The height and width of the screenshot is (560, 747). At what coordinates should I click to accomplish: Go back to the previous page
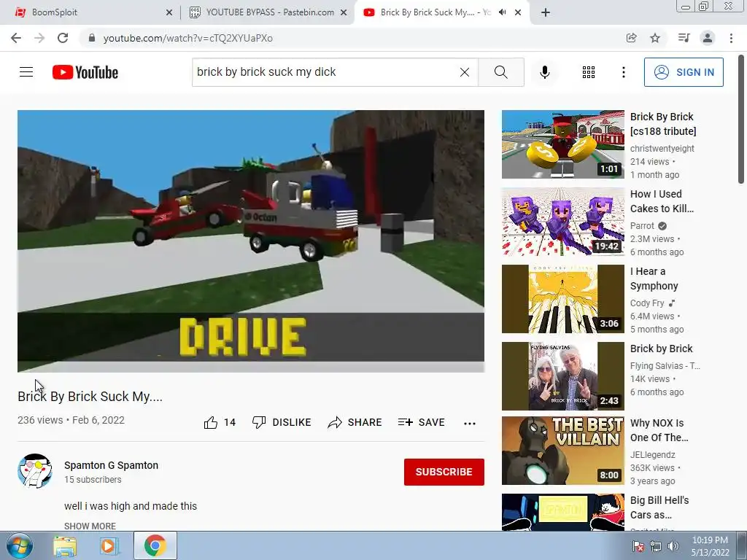click(x=16, y=38)
